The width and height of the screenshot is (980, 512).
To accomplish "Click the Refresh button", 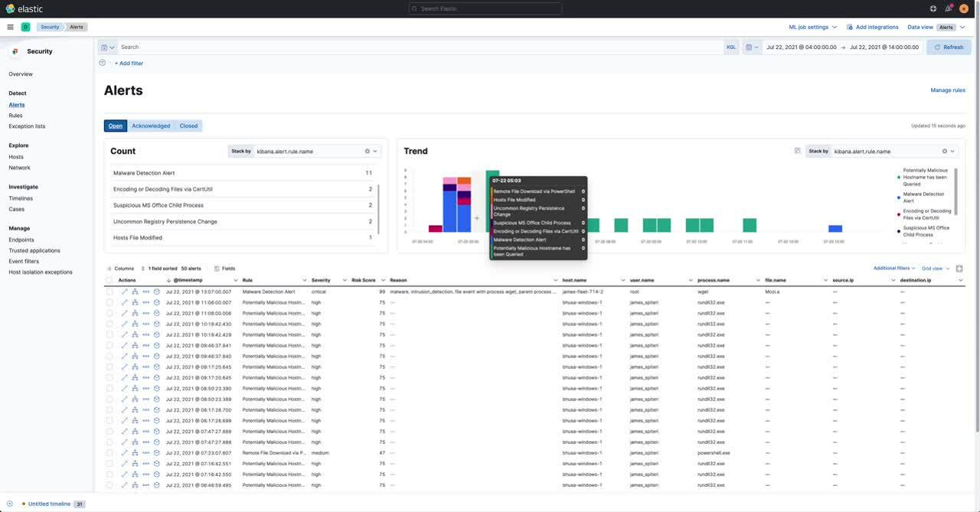I will coord(949,47).
